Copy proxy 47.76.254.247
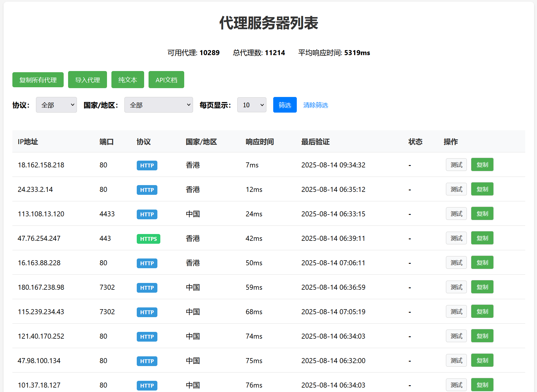The height and width of the screenshot is (392, 537). 482,238
